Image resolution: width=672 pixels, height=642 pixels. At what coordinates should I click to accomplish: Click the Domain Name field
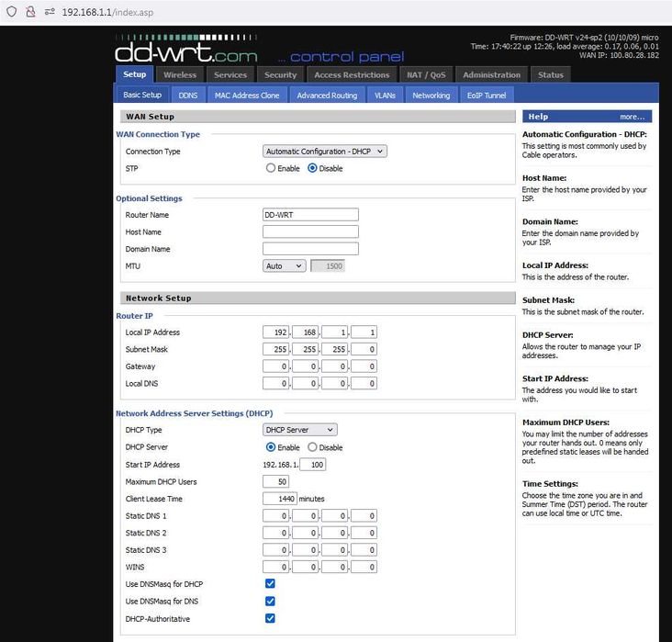tap(310, 249)
